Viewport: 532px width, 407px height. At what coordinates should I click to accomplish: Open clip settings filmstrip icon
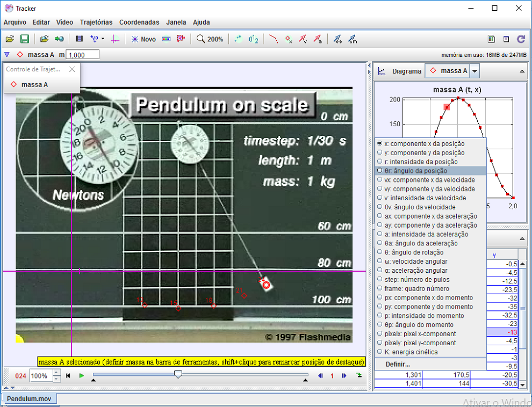tap(80, 39)
